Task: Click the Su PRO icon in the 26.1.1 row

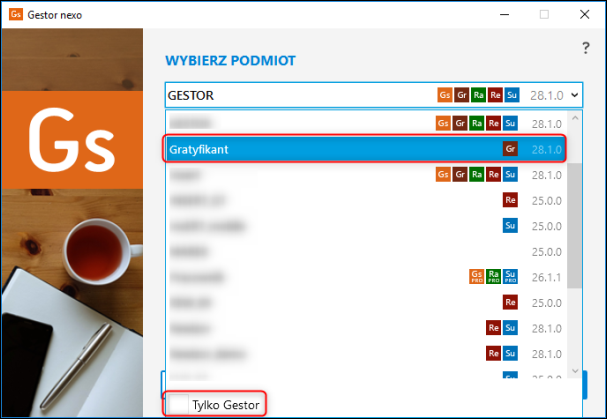Action: (510, 276)
